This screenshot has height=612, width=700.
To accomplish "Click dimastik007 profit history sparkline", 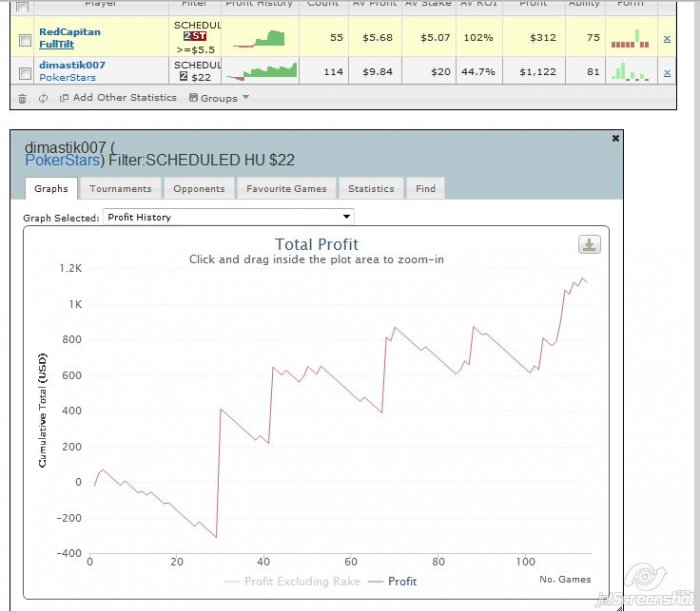I will pos(262,72).
